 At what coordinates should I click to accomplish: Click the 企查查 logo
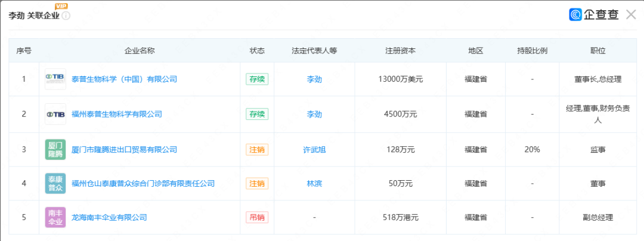point(593,15)
